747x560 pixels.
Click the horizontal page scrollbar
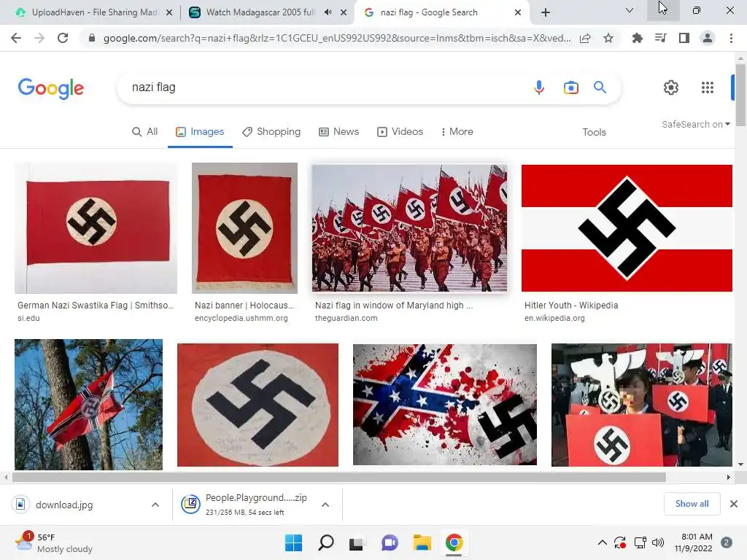point(339,477)
